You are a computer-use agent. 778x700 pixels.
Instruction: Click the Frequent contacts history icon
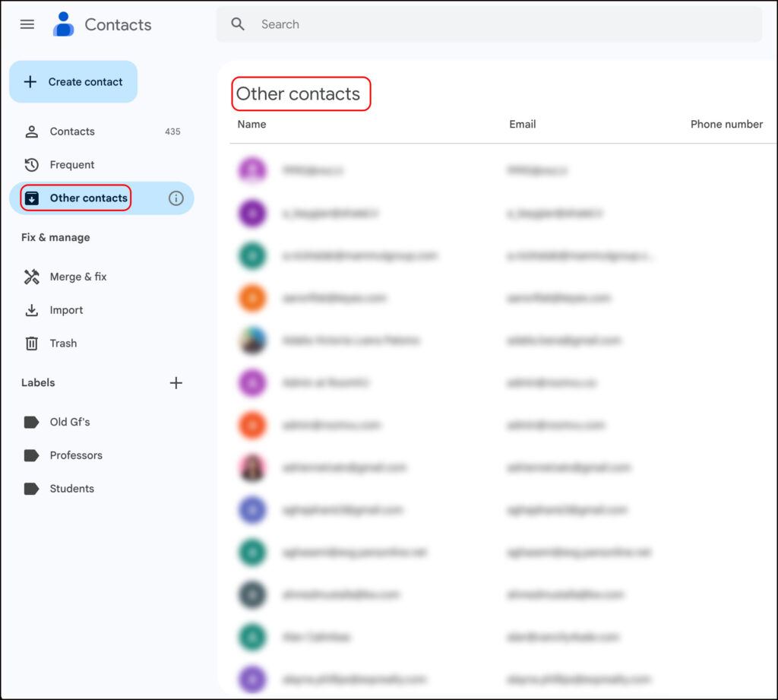31,164
